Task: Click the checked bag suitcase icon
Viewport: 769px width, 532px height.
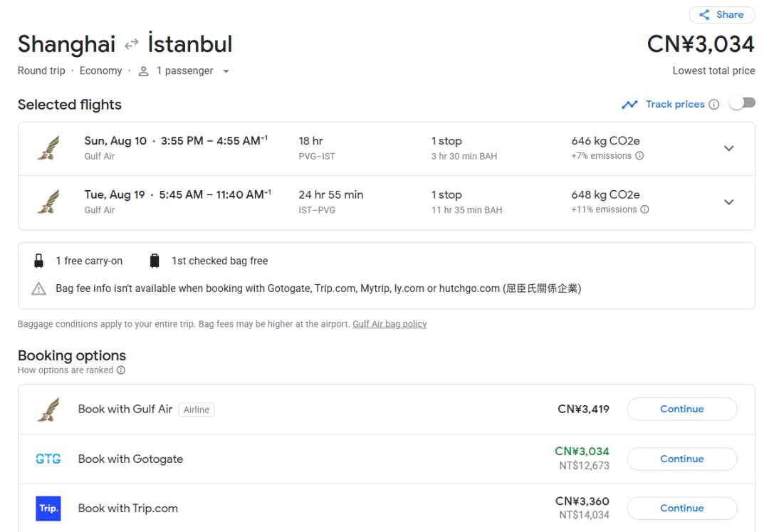Action: pyautogui.click(x=155, y=261)
